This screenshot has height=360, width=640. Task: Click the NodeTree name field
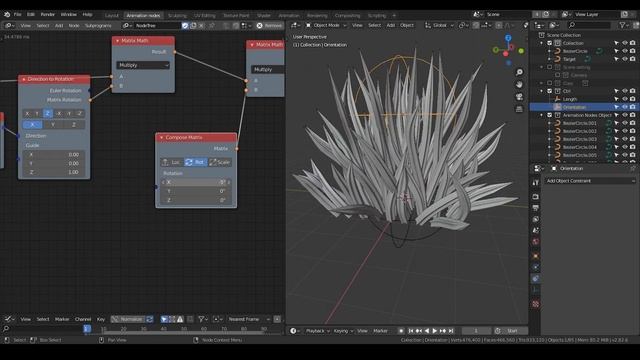(157, 25)
